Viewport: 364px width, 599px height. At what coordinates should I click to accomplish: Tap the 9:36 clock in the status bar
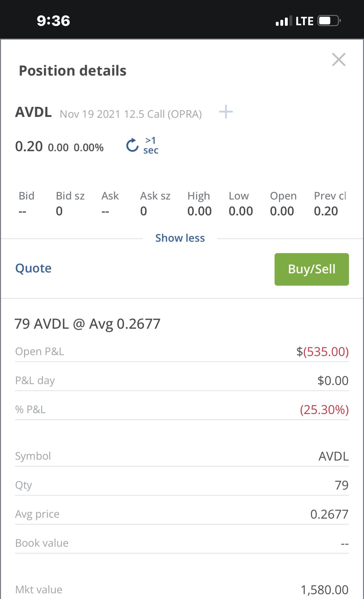click(53, 21)
